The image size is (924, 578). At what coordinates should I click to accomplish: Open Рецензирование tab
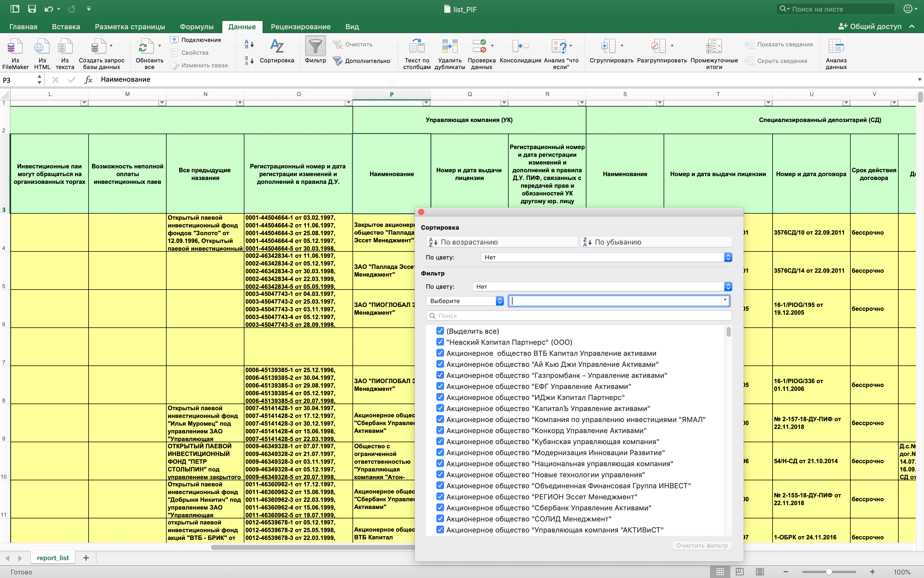click(301, 27)
